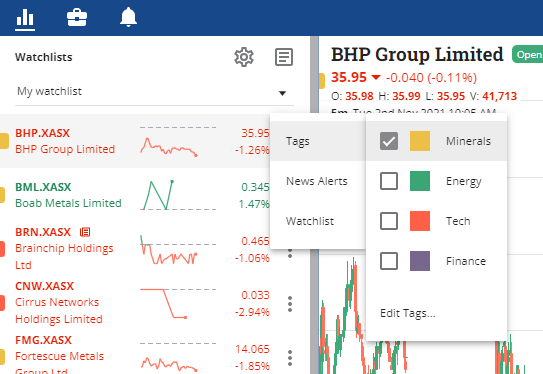
Task: Select News Alerts in the context menu
Action: point(318,181)
